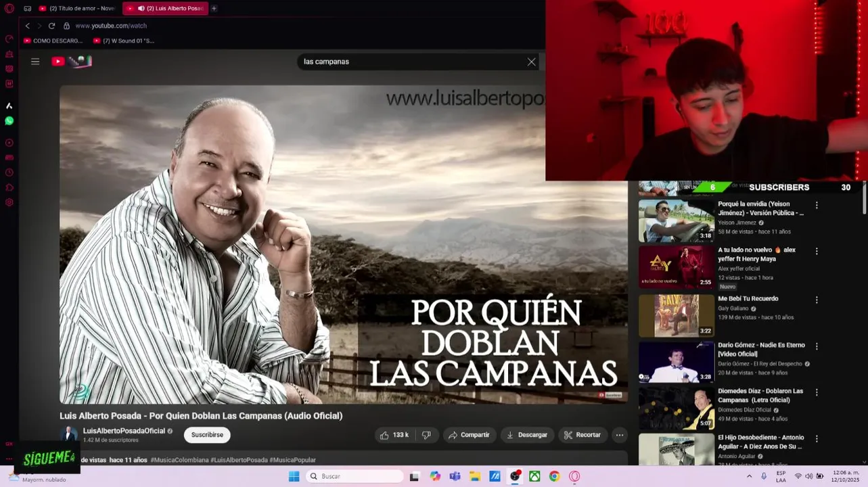The width and height of the screenshot is (868, 487).
Task: Click Recortar to clip the video
Action: (583, 435)
